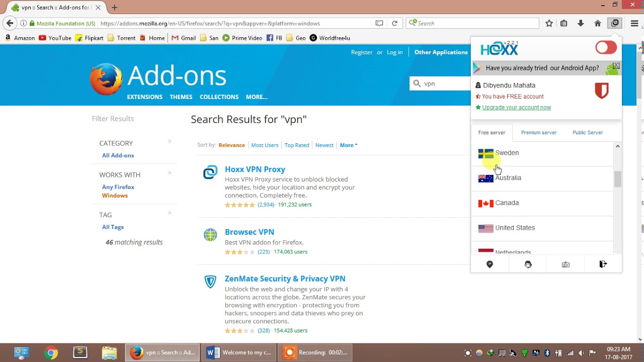Screen dimensions: 644x362
Task: Reload the current page
Action: (394, 23)
